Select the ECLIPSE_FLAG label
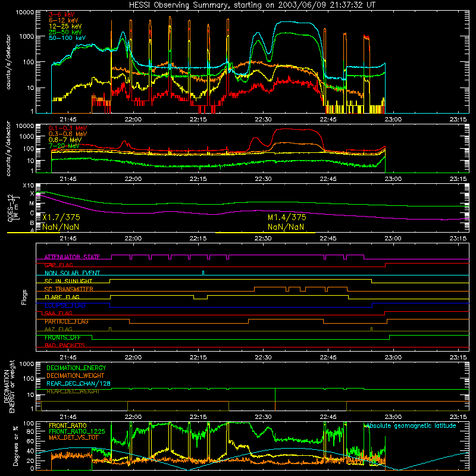This screenshot has height=476, width=476. (65, 305)
